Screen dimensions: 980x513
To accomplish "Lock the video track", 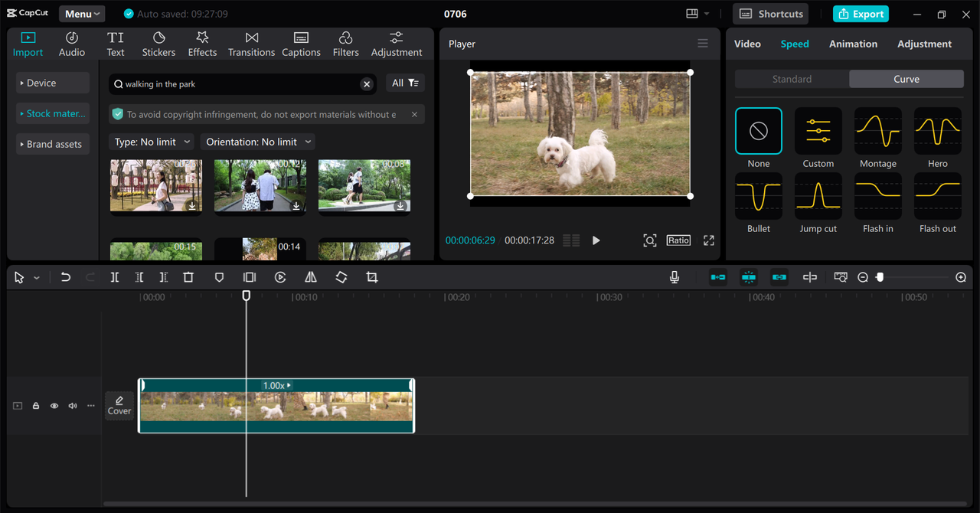I will [36, 406].
